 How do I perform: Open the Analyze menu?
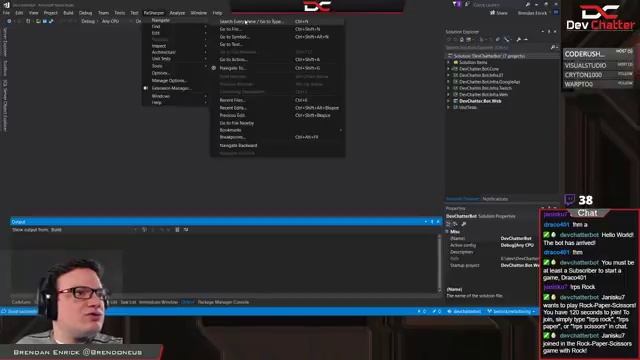177,13
